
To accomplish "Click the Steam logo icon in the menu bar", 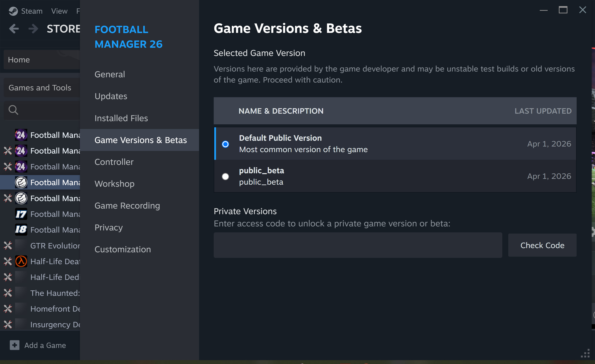I will 13,11.
